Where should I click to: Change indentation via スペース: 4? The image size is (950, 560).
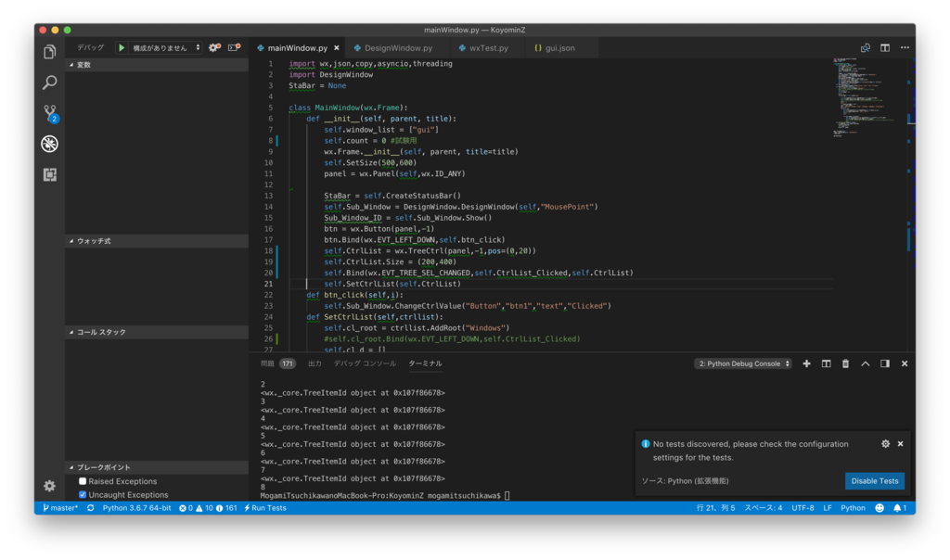763,508
